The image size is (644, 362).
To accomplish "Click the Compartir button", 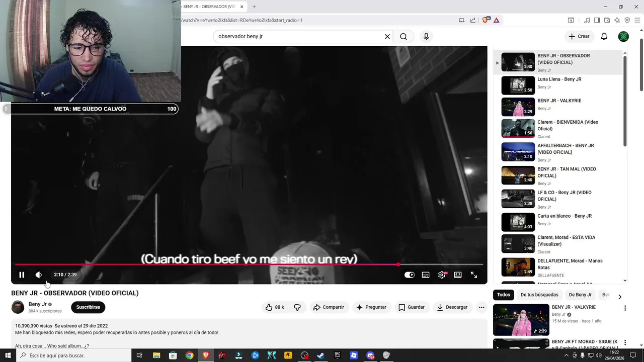I will pos(329,307).
